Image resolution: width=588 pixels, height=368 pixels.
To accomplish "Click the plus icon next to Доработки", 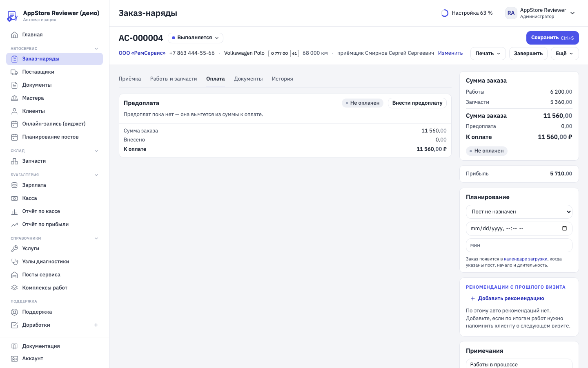I will tap(96, 325).
